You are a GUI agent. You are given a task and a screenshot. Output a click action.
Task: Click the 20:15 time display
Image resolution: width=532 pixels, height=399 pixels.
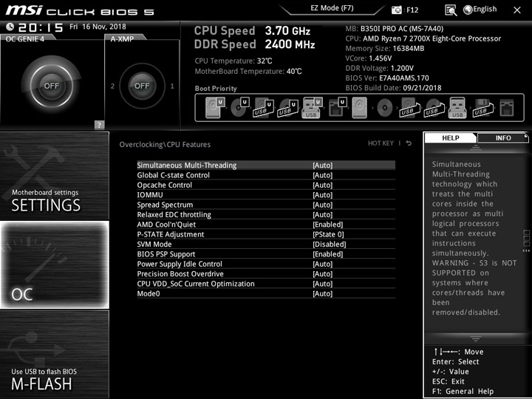click(41, 27)
